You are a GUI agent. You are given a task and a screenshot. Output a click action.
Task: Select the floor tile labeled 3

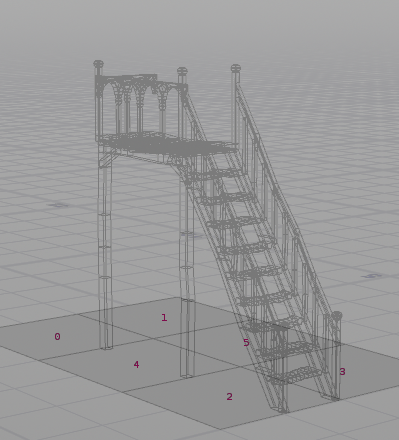tap(342, 372)
